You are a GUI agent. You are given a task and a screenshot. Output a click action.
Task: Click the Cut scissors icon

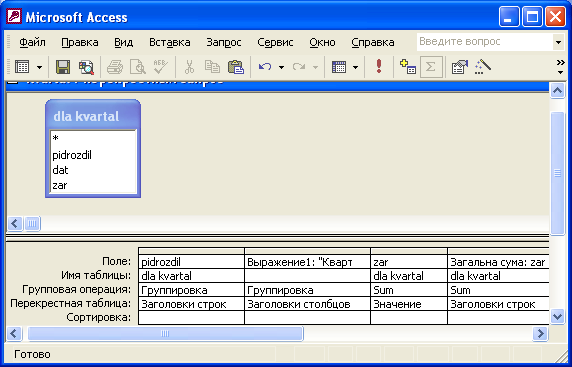[x=189, y=67]
